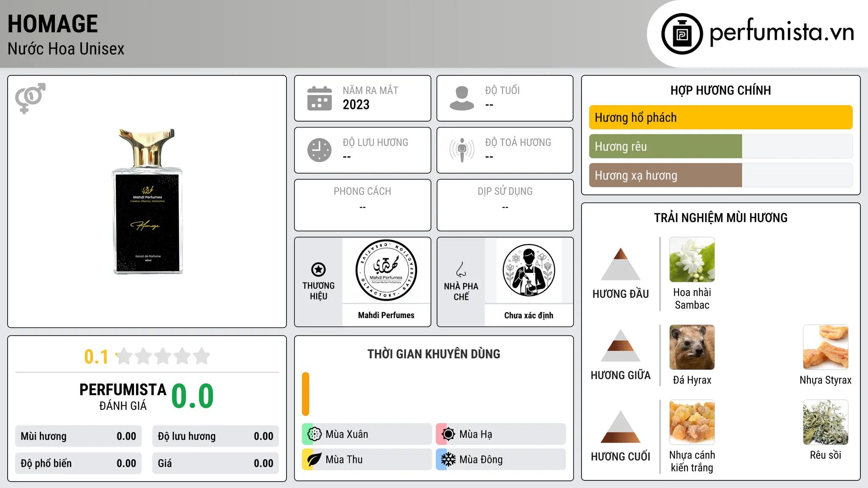This screenshot has height=488, width=868.
Task: Click the Trải Nghiệm Mùi Hương heading
Action: pos(721,218)
